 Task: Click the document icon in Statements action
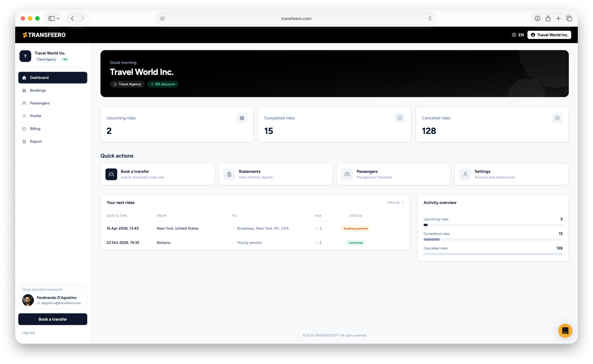tap(229, 174)
